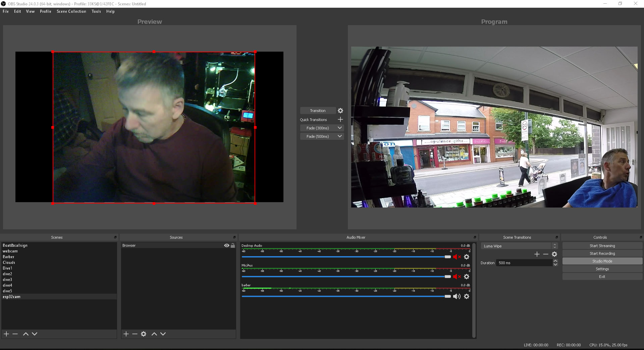This screenshot has height=350, width=644.
Task: Select the esp32cam scene
Action: coord(59,297)
